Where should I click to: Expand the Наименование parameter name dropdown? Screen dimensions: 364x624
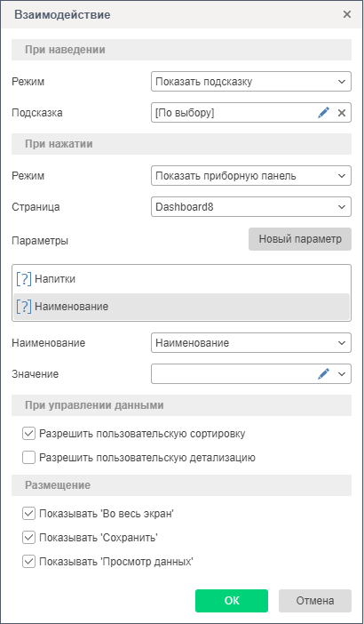coord(251,342)
